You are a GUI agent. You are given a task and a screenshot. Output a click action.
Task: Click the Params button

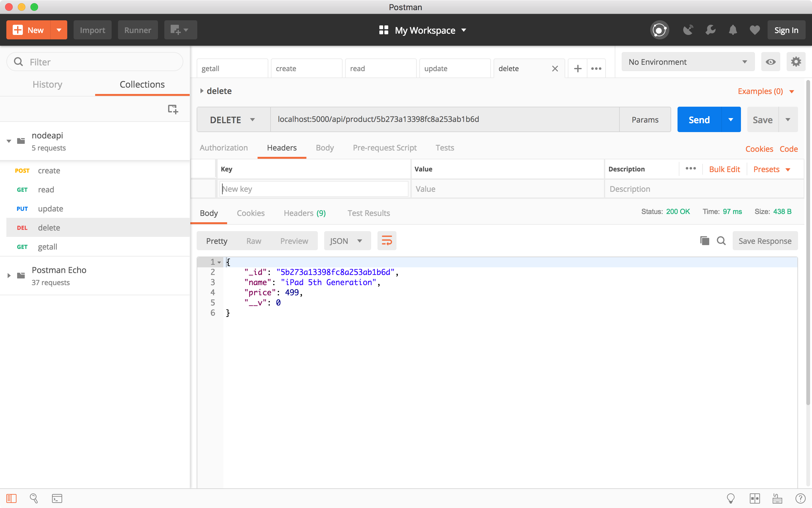click(x=645, y=120)
